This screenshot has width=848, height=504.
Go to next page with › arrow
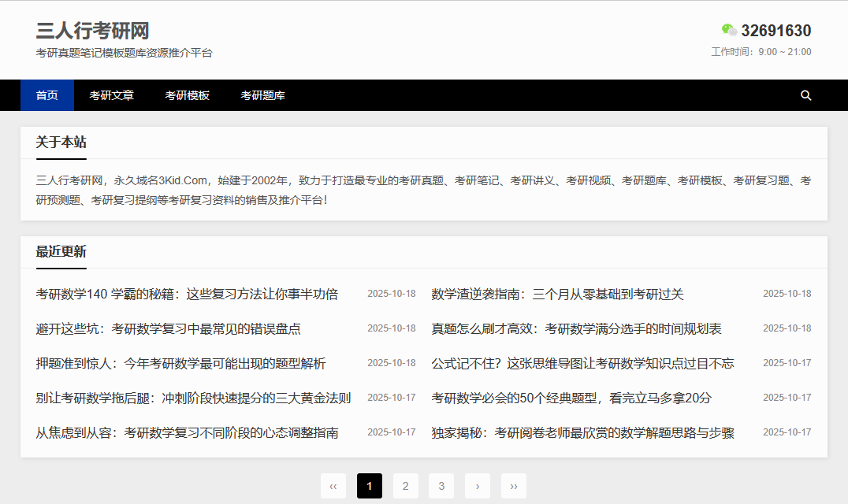click(478, 486)
